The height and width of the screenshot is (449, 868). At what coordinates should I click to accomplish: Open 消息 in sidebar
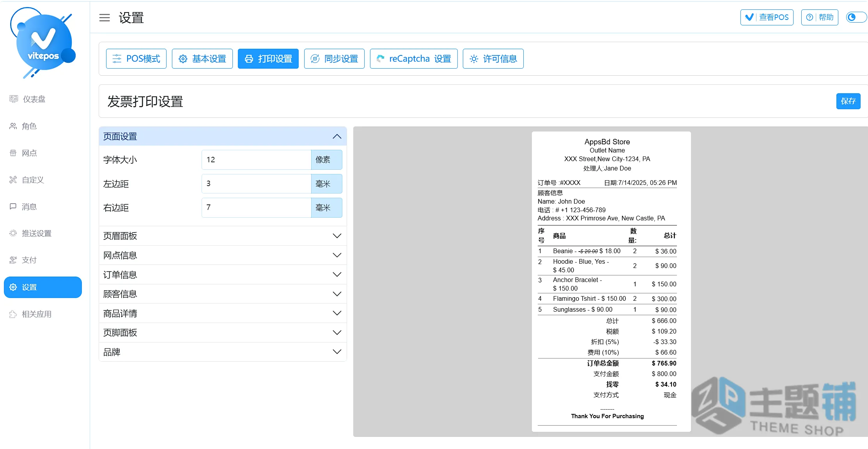tap(43, 206)
